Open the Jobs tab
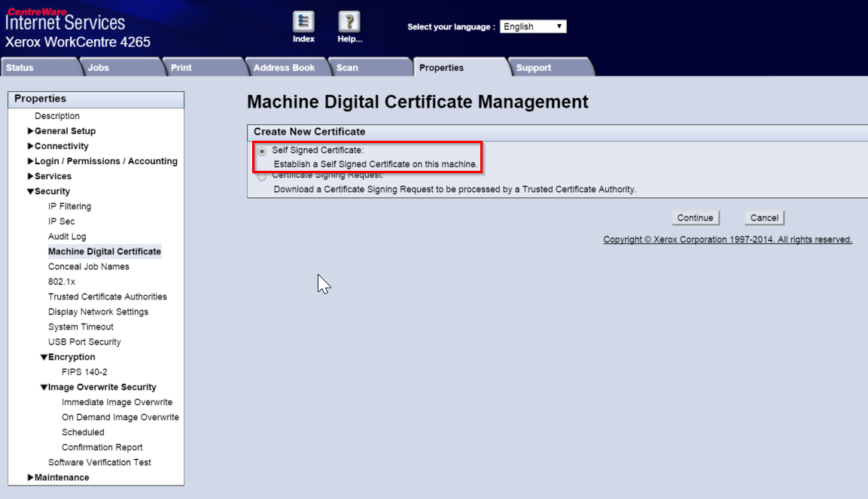The height and width of the screenshot is (499, 868). point(98,66)
